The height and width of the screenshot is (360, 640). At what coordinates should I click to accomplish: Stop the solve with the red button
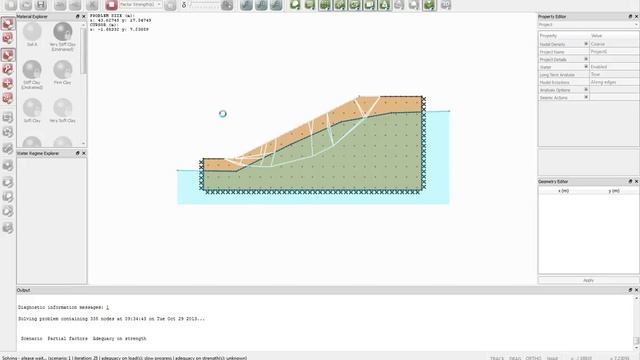[111, 4]
